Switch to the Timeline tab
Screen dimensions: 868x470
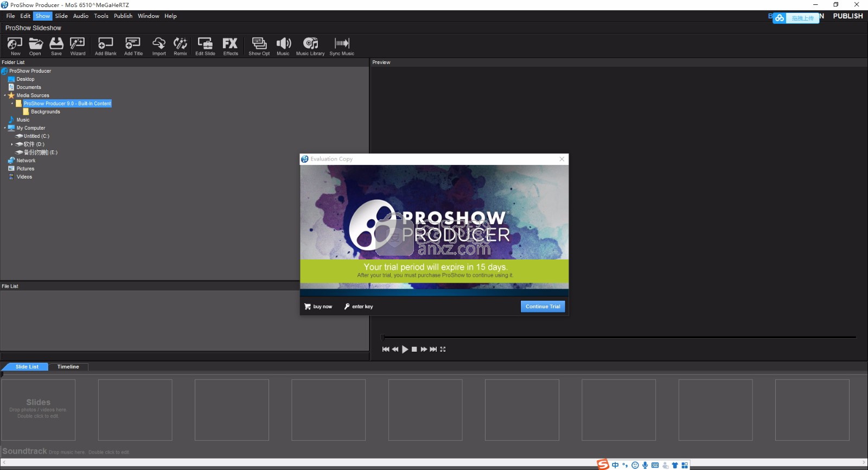pyautogui.click(x=68, y=367)
